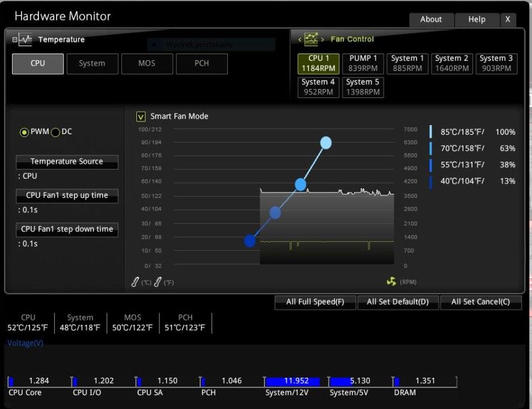The height and width of the screenshot is (409, 532).
Task: Open the Temperature Source dropdown
Action: tap(67, 162)
